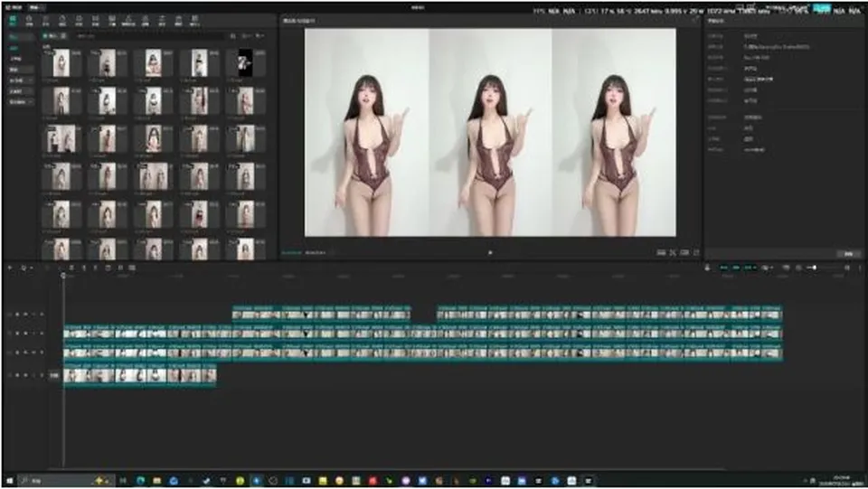Toggle clip linkage in timeline toolbar
Viewport: 868px width, 489px height.
point(750,268)
